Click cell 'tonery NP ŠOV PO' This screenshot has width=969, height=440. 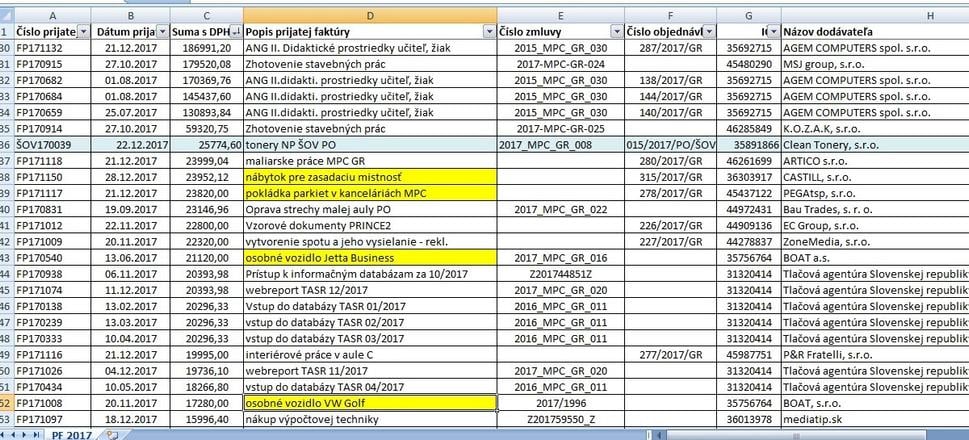[x=370, y=145]
